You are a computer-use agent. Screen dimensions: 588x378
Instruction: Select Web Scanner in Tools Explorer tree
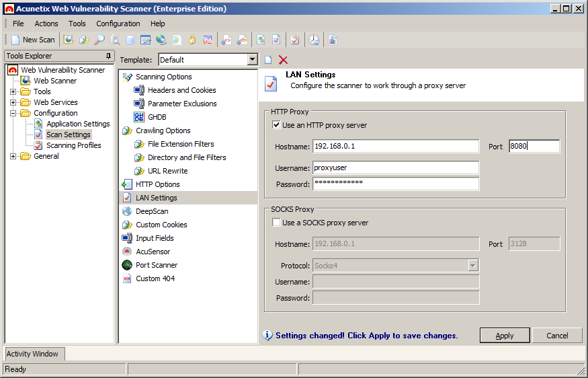click(x=54, y=81)
